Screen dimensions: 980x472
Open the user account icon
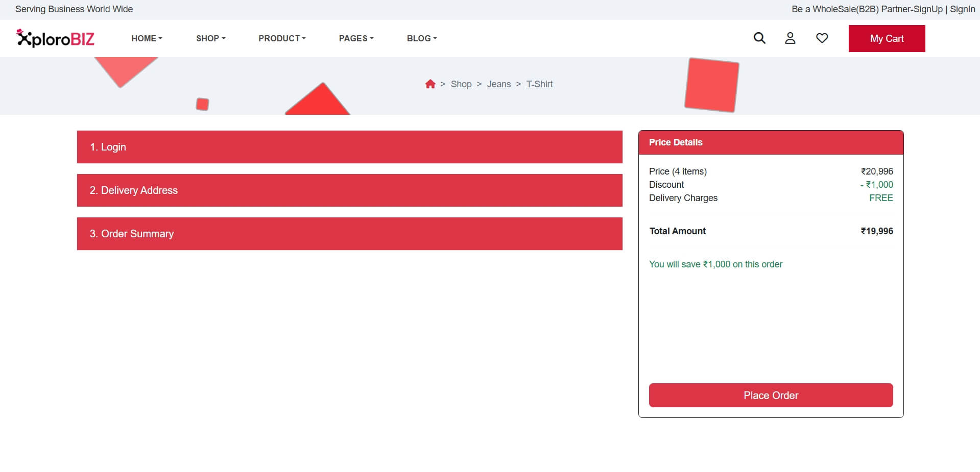click(790, 38)
